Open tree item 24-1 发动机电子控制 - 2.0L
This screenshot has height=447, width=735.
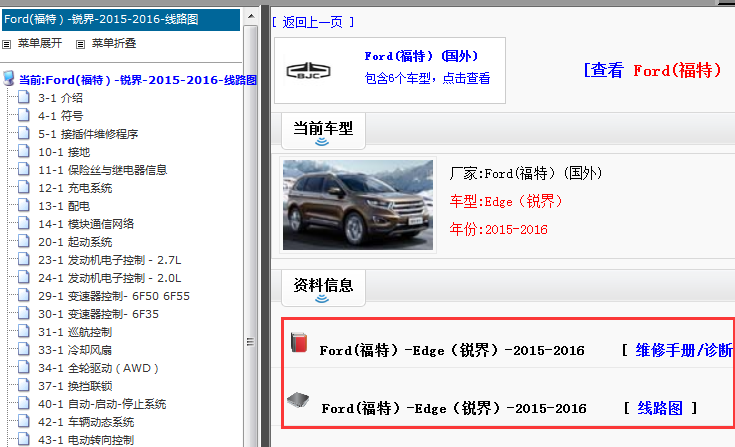tap(110, 278)
